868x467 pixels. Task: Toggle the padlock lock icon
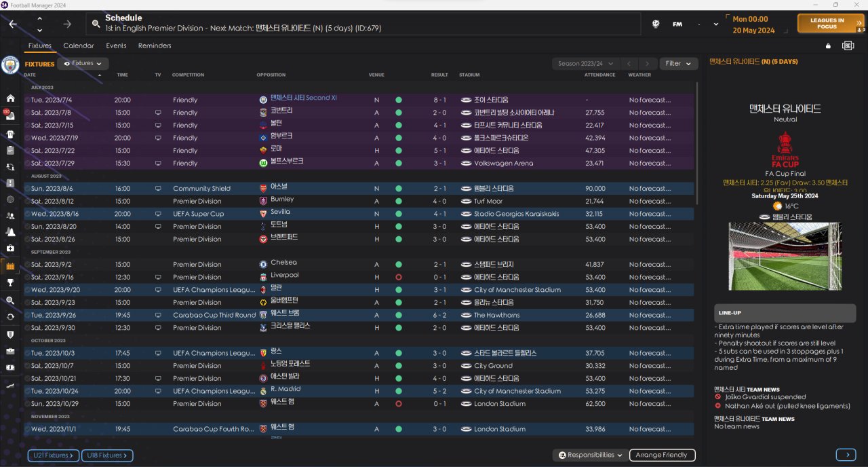828,46
